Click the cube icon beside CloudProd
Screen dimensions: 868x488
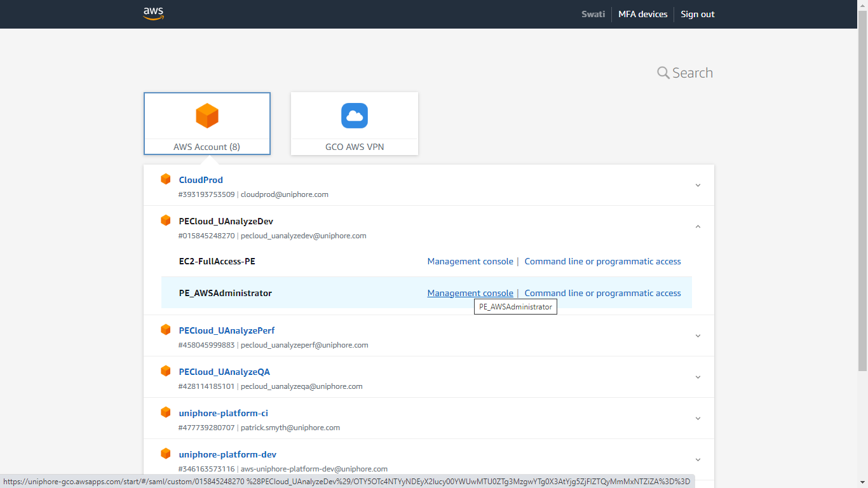click(166, 179)
